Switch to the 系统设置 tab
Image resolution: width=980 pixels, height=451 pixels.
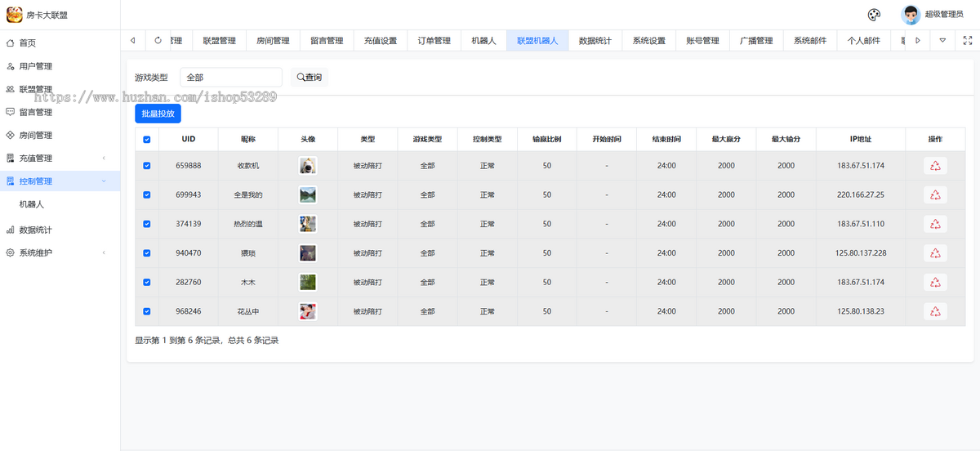pos(649,40)
